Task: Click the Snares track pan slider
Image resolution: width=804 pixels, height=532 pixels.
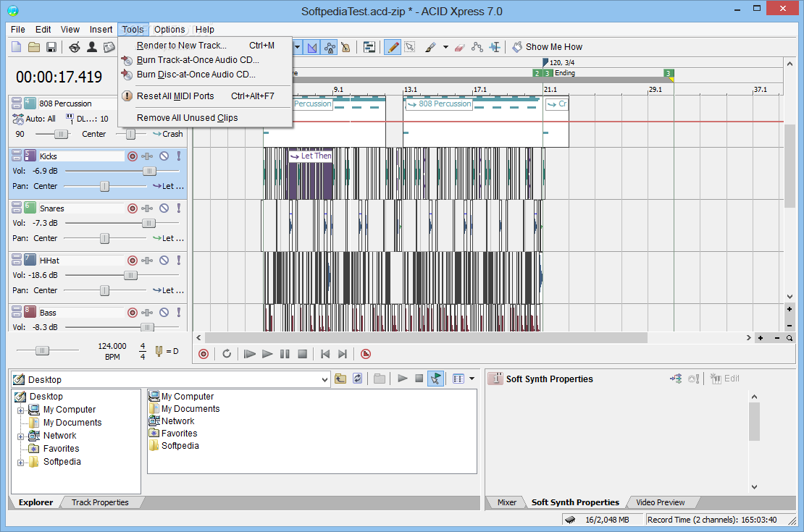Action: coord(105,238)
